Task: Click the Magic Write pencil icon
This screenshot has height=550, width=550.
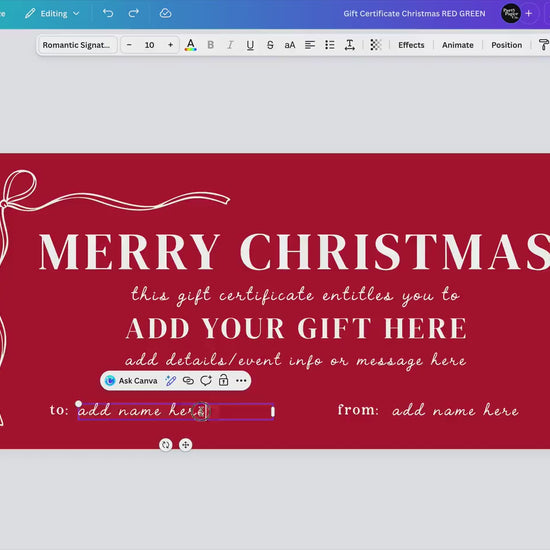Action: 170,381
